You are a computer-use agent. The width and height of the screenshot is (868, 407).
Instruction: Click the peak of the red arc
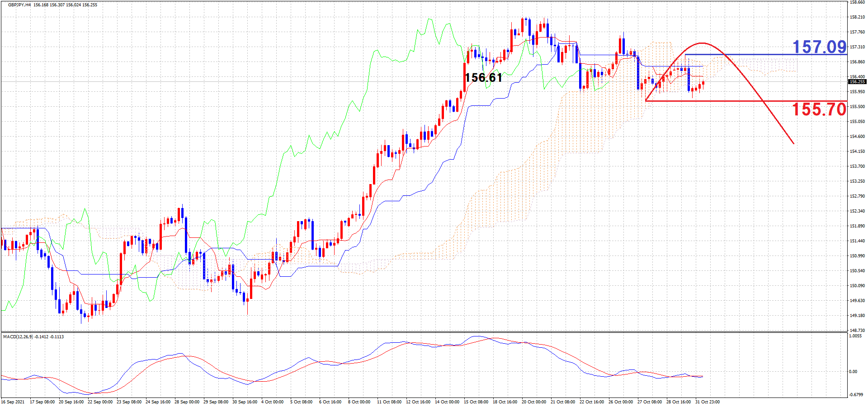[701, 43]
